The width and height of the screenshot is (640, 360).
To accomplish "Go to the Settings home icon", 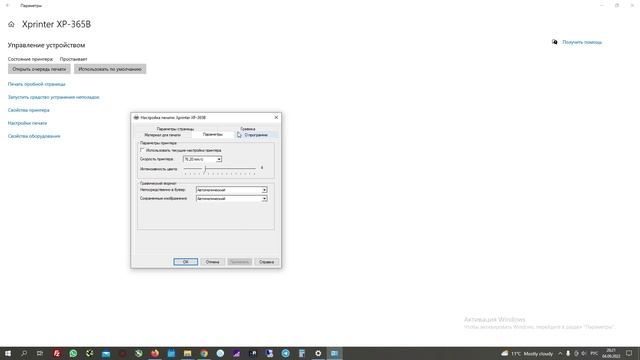I will click(11, 24).
